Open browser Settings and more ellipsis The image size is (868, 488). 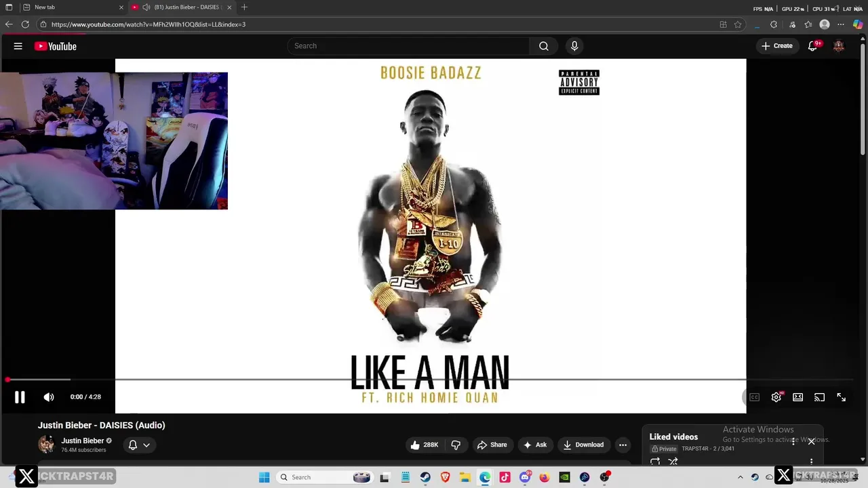(x=841, y=24)
